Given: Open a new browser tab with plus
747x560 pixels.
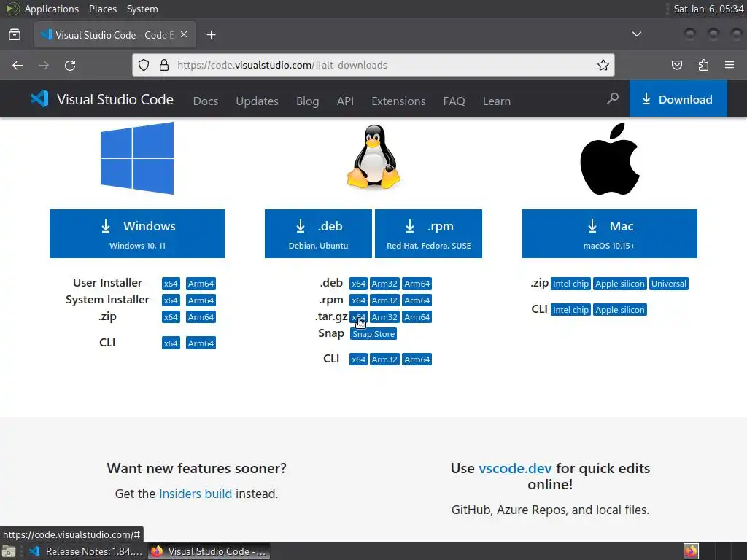Looking at the screenshot, I should [x=211, y=35].
